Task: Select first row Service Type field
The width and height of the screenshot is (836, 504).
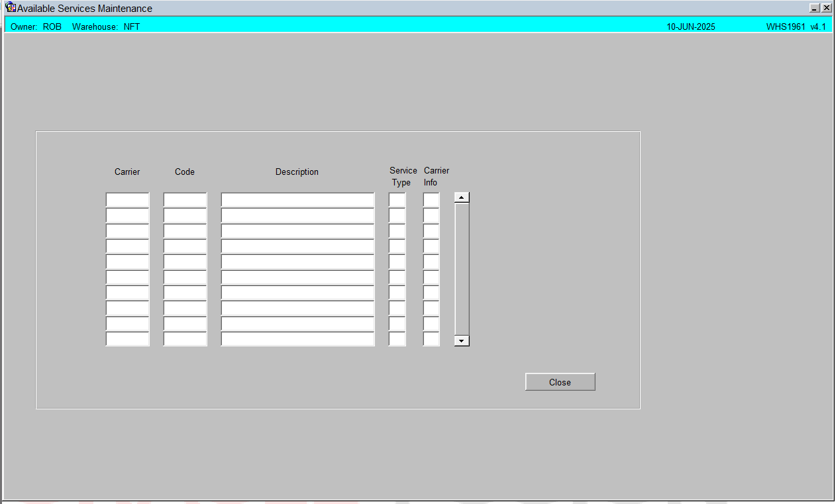Action: click(397, 199)
